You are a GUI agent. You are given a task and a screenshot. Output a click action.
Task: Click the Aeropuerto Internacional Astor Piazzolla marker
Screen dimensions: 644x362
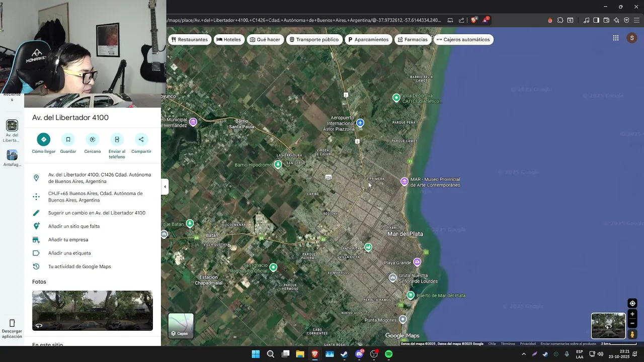pyautogui.click(x=360, y=123)
